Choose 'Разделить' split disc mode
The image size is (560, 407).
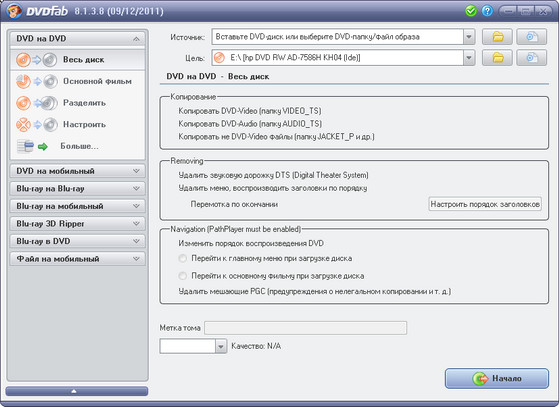click(78, 103)
